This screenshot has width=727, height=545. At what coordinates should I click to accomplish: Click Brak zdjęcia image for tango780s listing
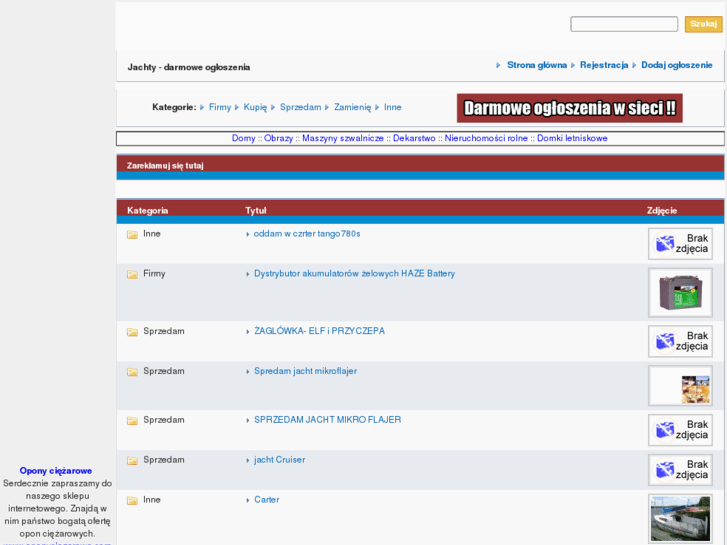[x=680, y=244]
